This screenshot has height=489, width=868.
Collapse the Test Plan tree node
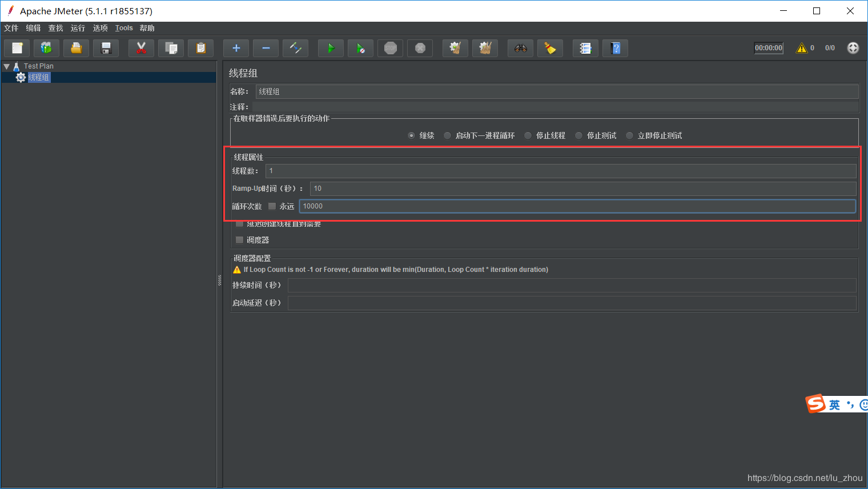pyautogui.click(x=7, y=66)
